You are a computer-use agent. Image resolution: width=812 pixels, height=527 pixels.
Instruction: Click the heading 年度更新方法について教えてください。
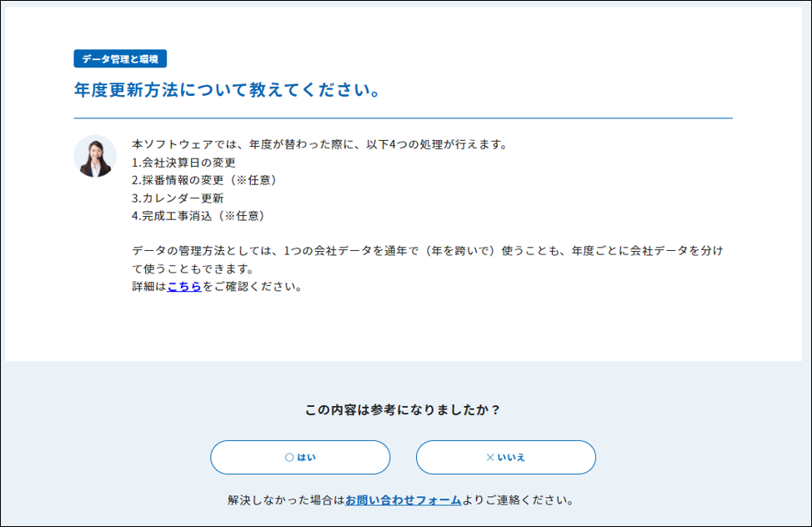point(228,90)
